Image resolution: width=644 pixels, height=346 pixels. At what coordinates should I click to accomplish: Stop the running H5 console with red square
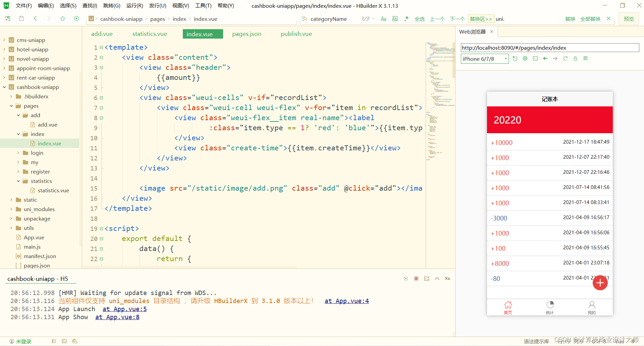pos(416,279)
